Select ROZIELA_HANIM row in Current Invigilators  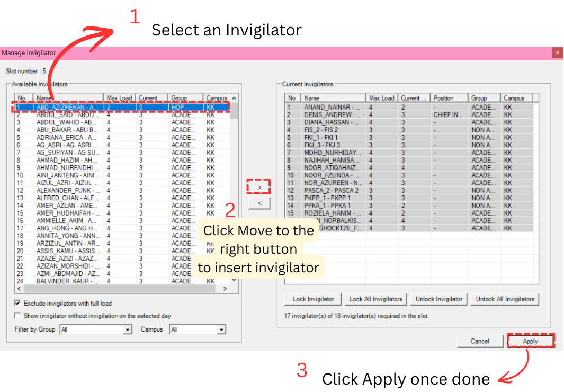click(409, 213)
